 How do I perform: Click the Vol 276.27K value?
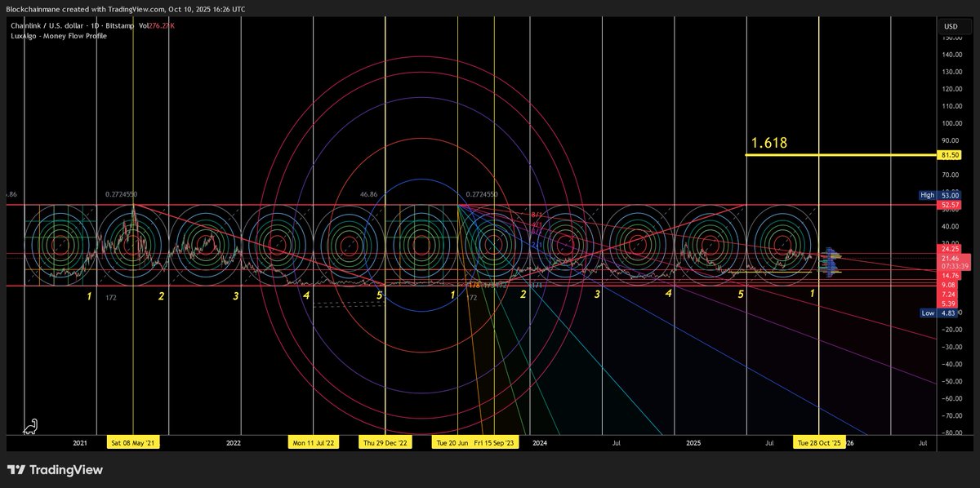click(158, 26)
